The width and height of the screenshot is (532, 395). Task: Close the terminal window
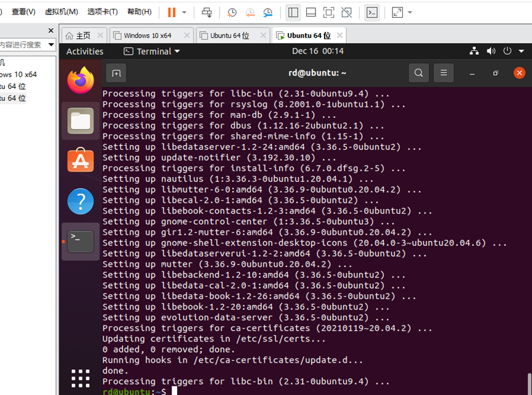(519, 73)
